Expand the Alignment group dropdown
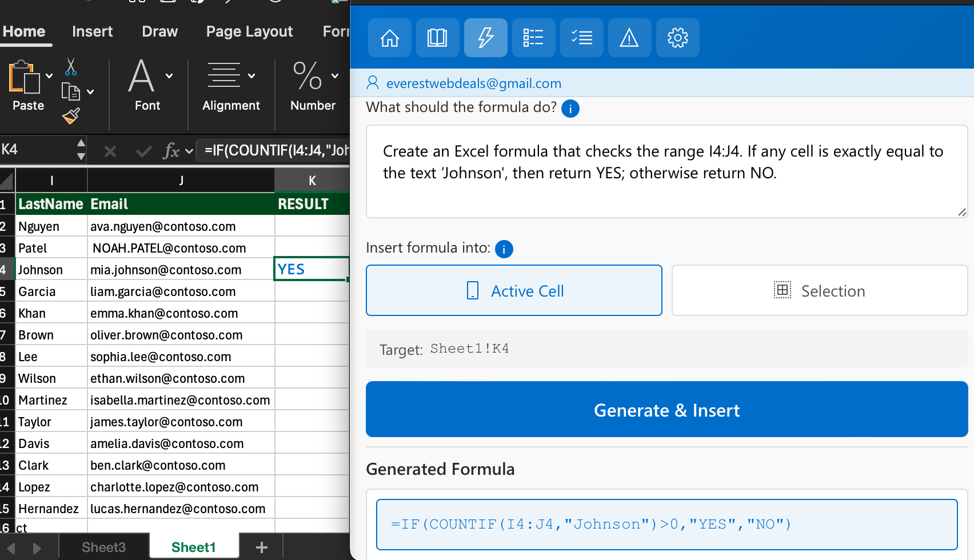 point(252,76)
